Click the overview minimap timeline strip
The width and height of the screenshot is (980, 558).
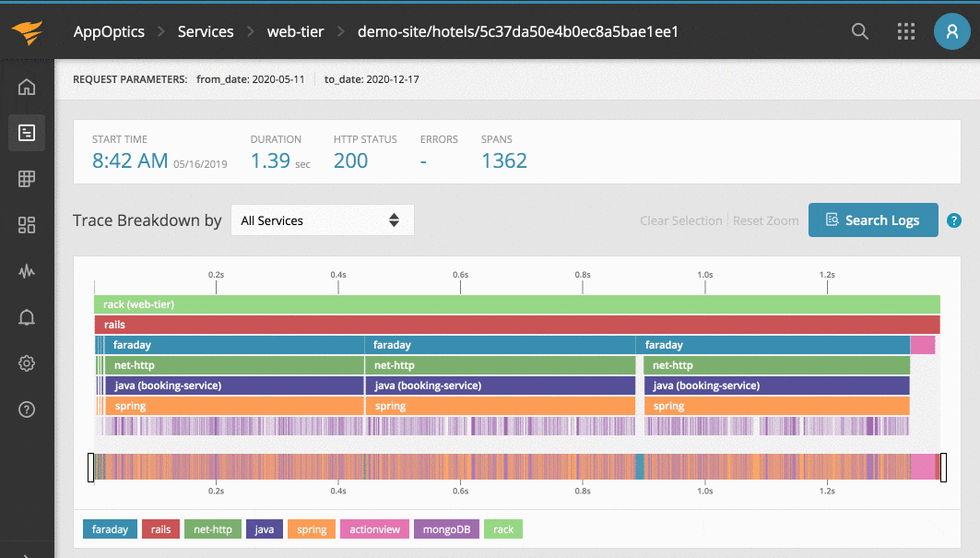click(x=517, y=467)
